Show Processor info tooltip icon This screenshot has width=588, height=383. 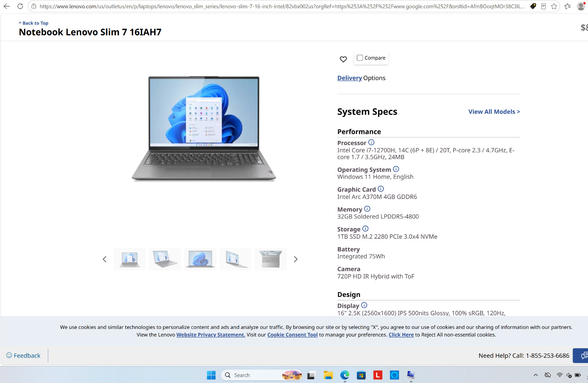point(371,142)
